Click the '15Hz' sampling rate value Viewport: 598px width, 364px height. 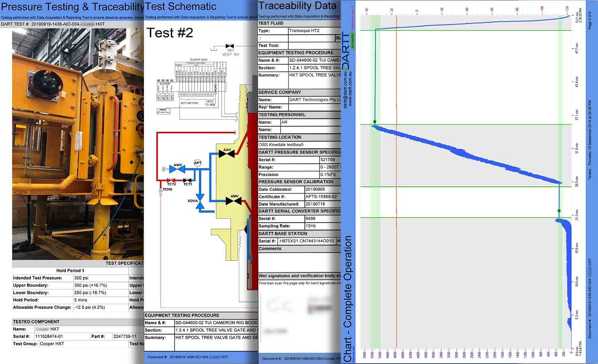311,226
